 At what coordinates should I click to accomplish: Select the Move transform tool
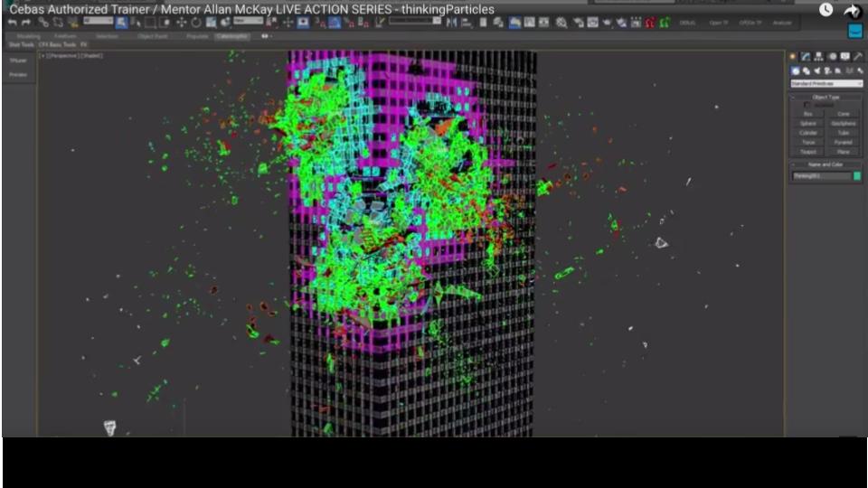click(182, 23)
